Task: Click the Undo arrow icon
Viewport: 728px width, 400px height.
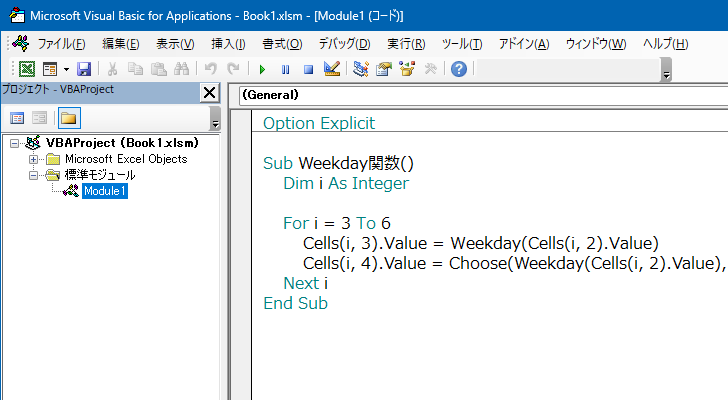Action: click(x=211, y=69)
